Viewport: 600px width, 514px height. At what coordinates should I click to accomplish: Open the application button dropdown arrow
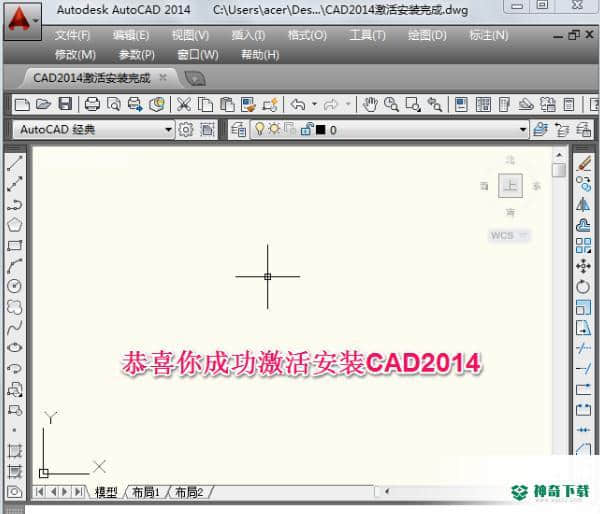(35, 20)
